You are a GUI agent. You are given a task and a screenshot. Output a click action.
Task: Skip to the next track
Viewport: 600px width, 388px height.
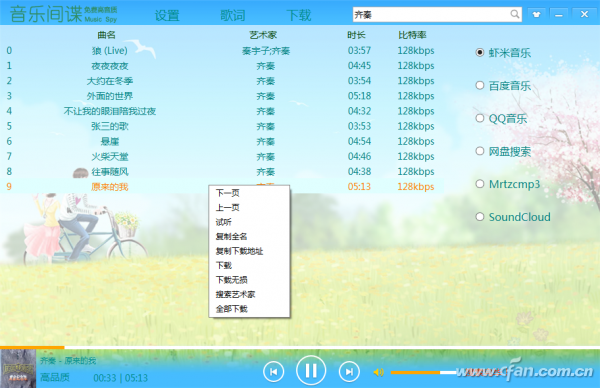tap(349, 372)
